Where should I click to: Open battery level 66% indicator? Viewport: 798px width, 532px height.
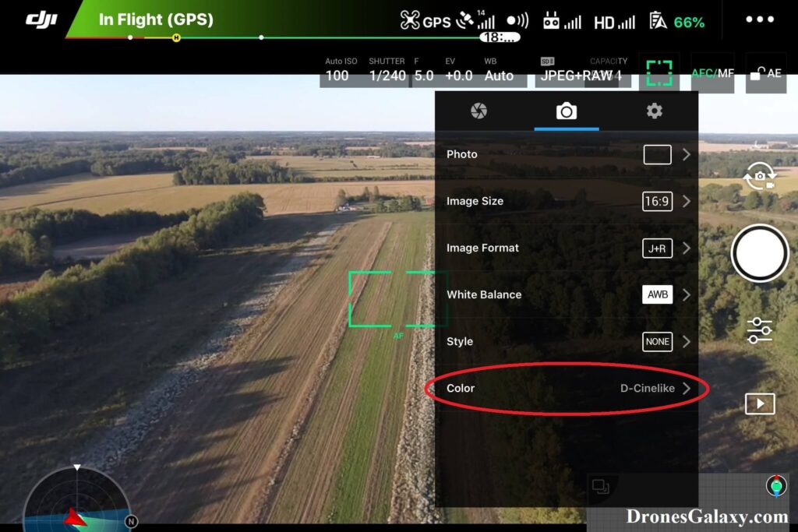click(677, 21)
